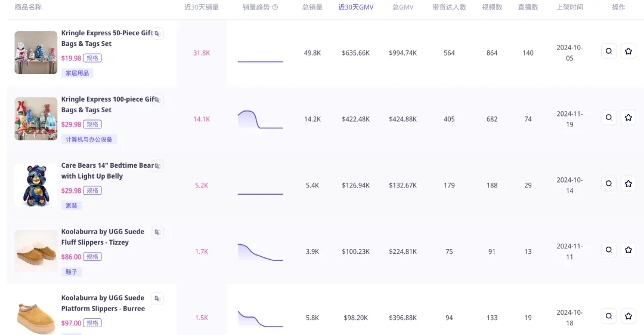Open search icon for Koolaburra Tizzey slippers row
The height and width of the screenshot is (335, 644).
(x=609, y=250)
